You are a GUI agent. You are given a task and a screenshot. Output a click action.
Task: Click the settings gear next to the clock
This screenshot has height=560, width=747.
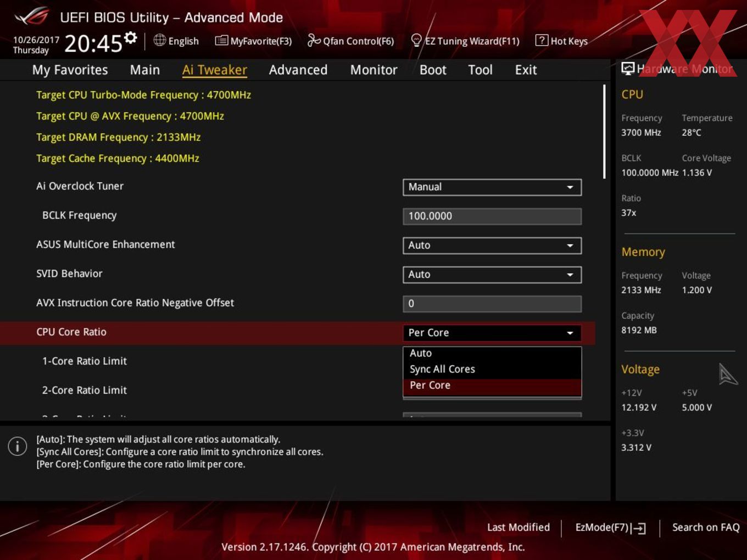point(130,37)
